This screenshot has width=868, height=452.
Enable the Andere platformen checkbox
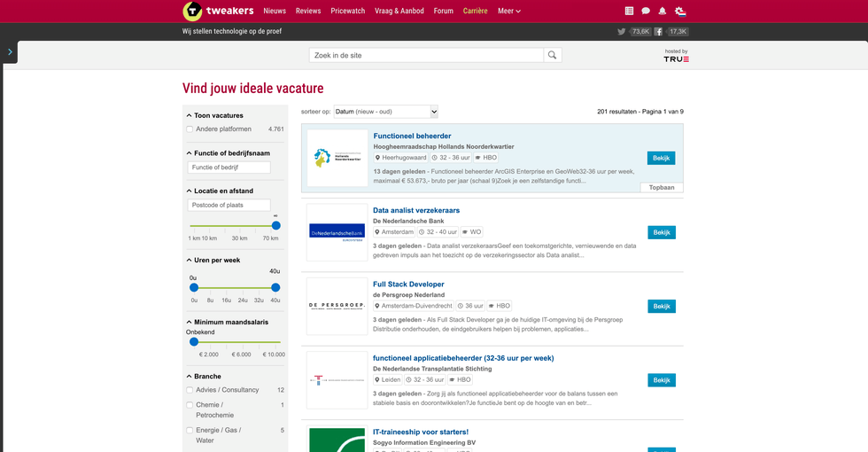[190, 129]
